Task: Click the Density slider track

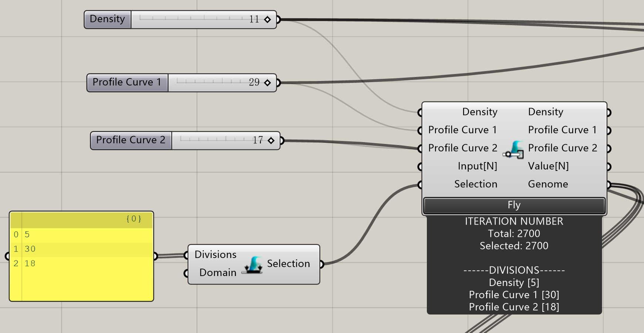Action: pos(192,18)
